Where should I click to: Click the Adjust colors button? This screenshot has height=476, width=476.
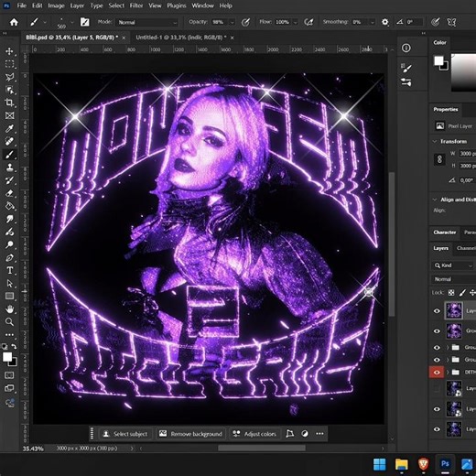point(254,434)
